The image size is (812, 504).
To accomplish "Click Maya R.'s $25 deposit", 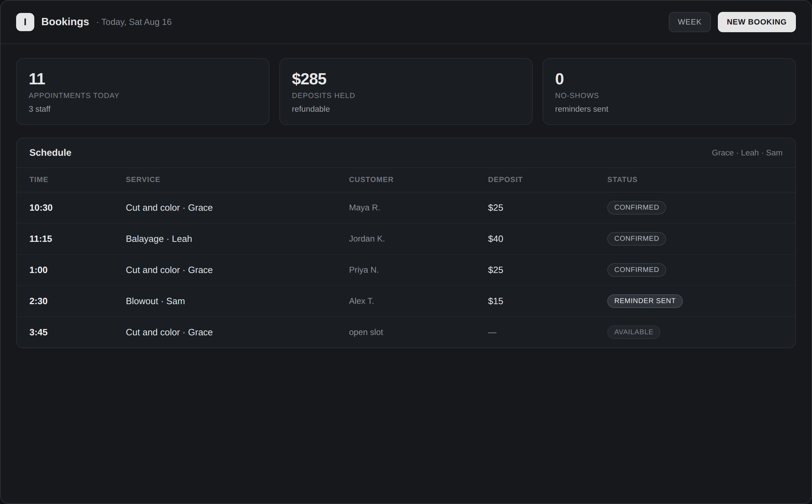I will (x=496, y=208).
